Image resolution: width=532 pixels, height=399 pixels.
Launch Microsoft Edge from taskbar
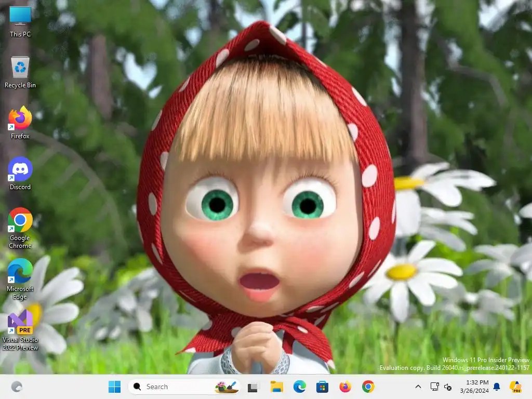299,387
